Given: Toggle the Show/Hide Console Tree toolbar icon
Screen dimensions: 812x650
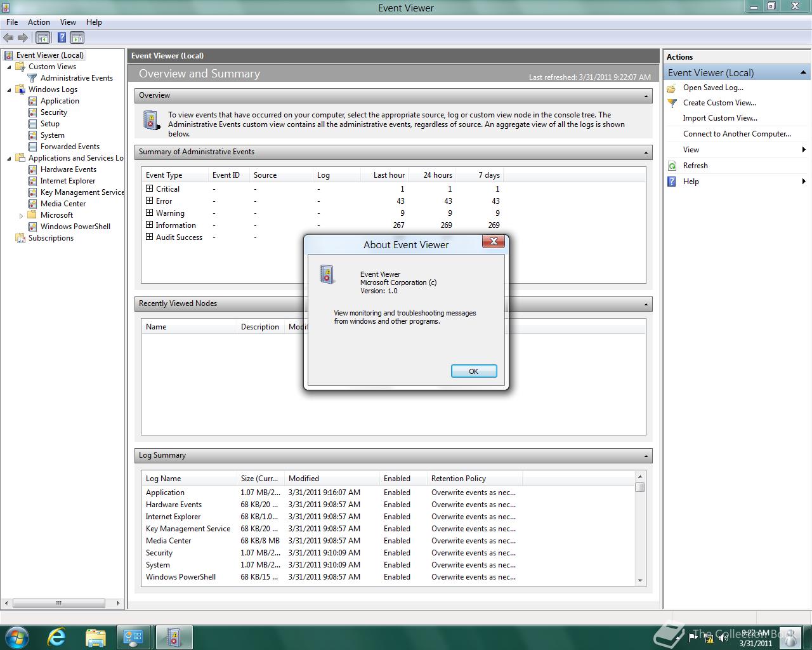Looking at the screenshot, I should (43, 38).
